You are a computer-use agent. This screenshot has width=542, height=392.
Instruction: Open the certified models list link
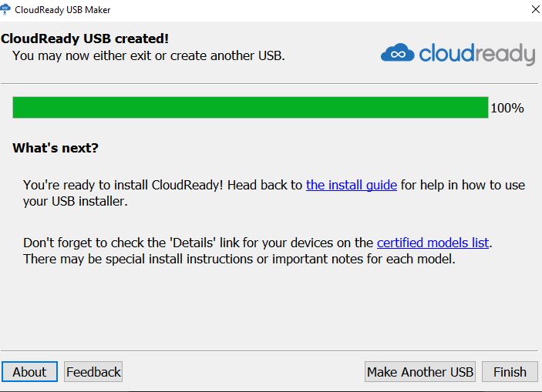pos(433,243)
